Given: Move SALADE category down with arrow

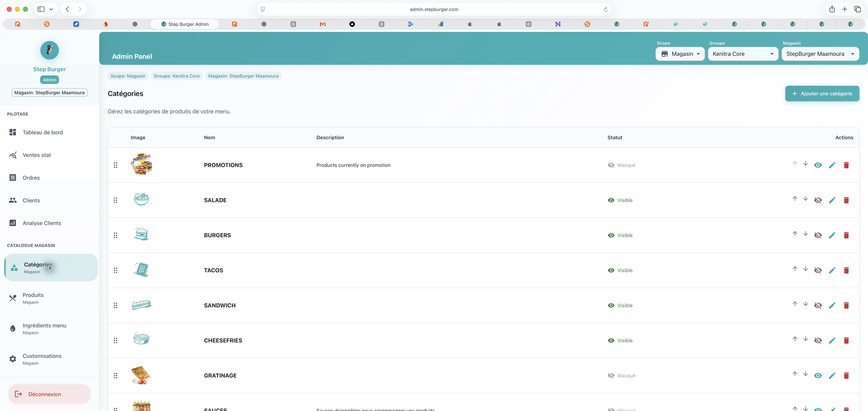Looking at the screenshot, I should [805, 198].
